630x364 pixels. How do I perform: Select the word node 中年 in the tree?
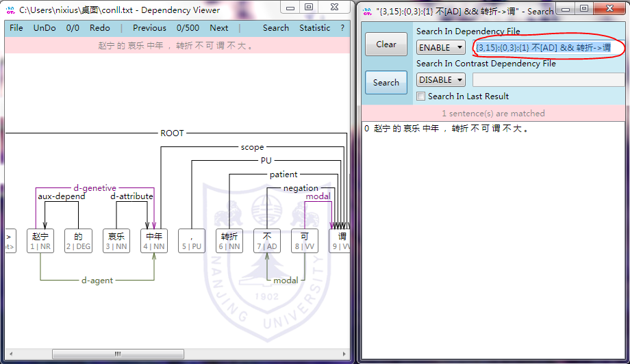(x=154, y=241)
